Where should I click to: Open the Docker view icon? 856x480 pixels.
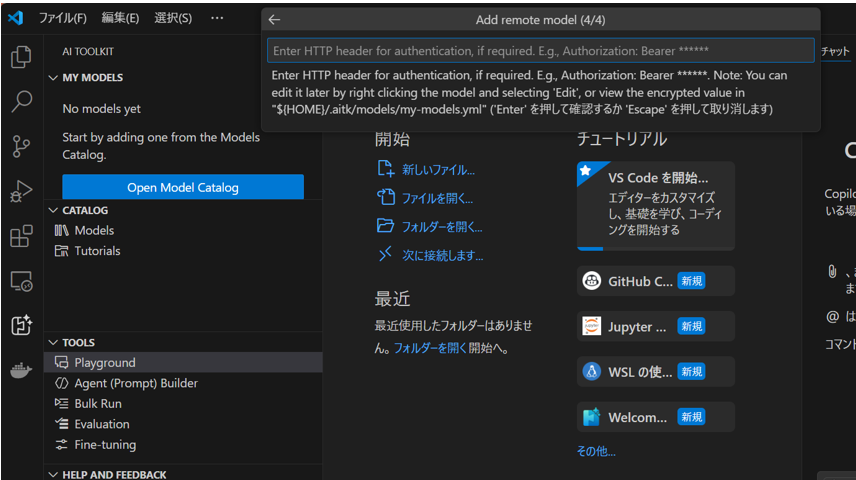point(21,370)
